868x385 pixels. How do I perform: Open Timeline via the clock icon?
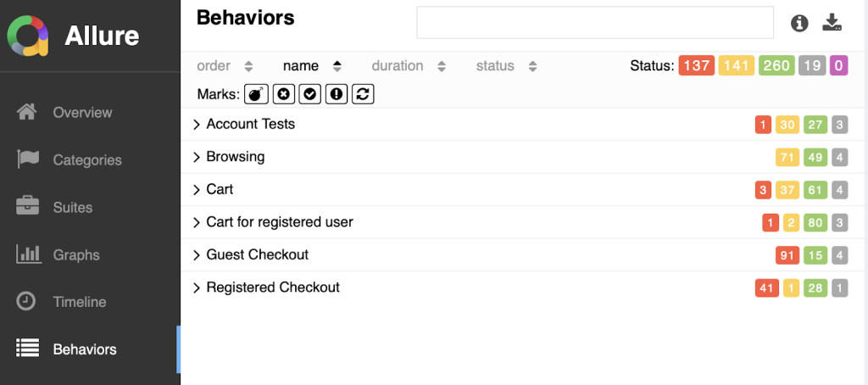pos(28,302)
